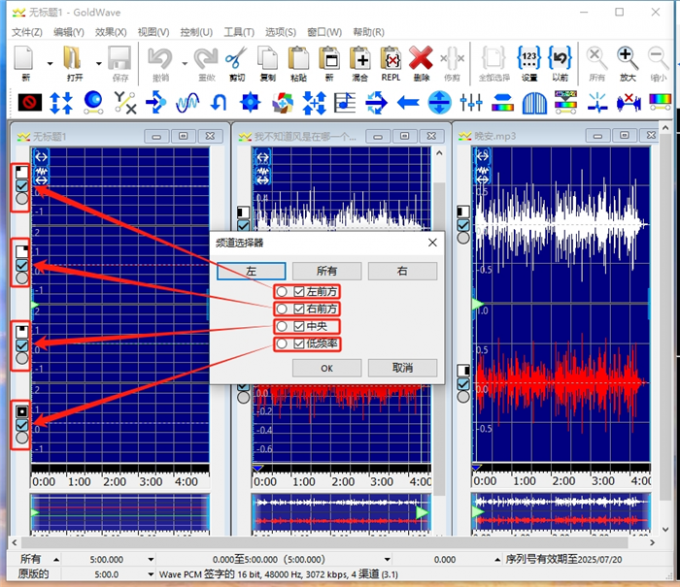Click the Paste New clipboard window icon

click(330, 58)
